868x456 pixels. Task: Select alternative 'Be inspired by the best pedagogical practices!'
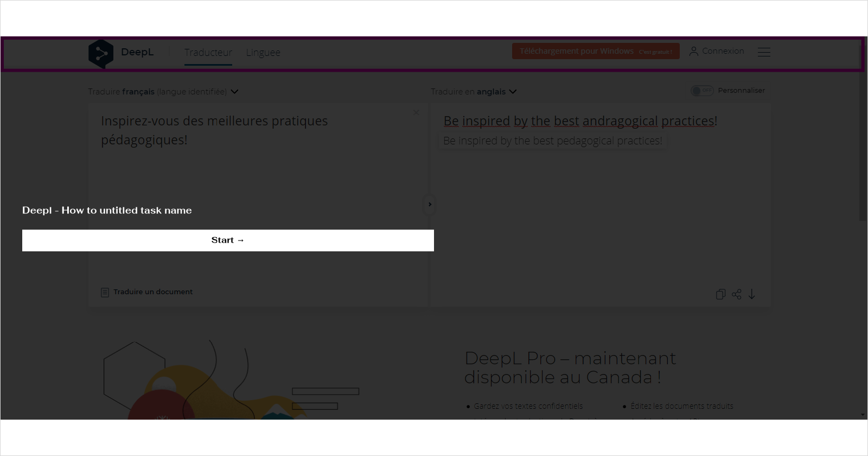(553, 141)
